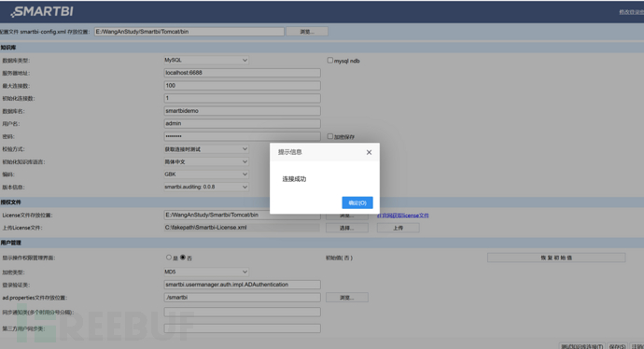The width and height of the screenshot is (644, 349).
Task: Click the 用户管理 section header
Action: (10, 243)
